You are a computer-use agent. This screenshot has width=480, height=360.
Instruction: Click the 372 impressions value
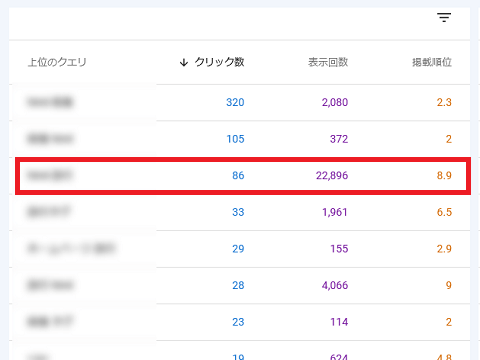tap(339, 139)
